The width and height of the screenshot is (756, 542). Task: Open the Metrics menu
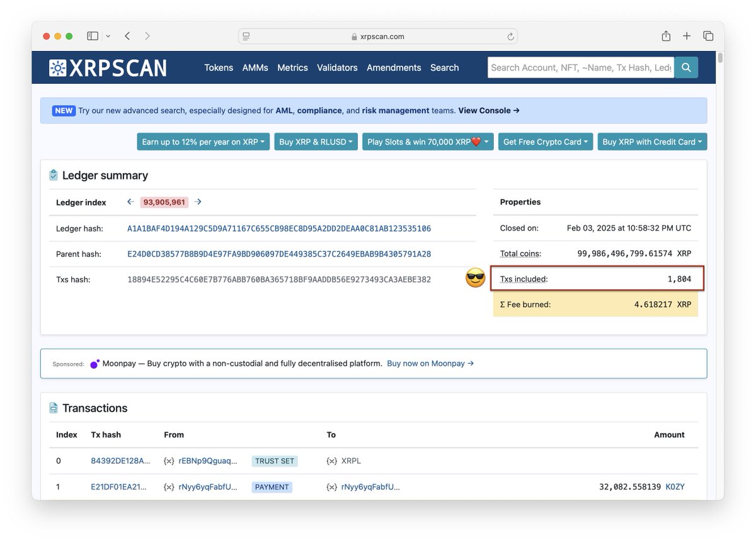[293, 67]
